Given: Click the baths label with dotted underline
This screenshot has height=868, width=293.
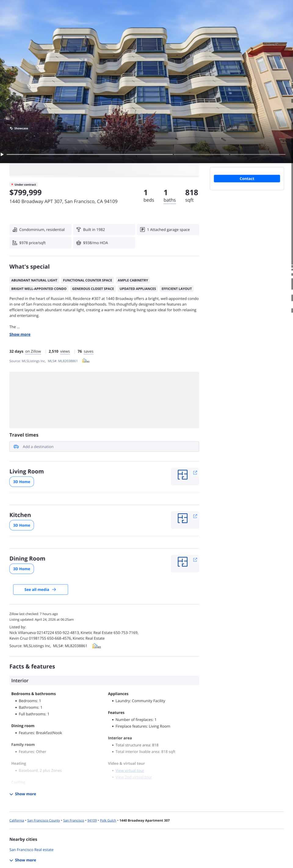Looking at the screenshot, I should (x=169, y=200).
